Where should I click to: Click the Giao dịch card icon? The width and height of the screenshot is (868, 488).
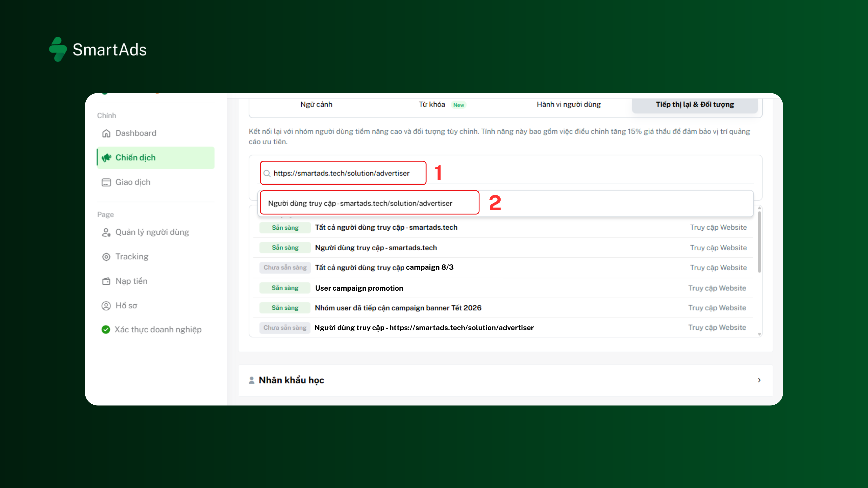coord(106,182)
